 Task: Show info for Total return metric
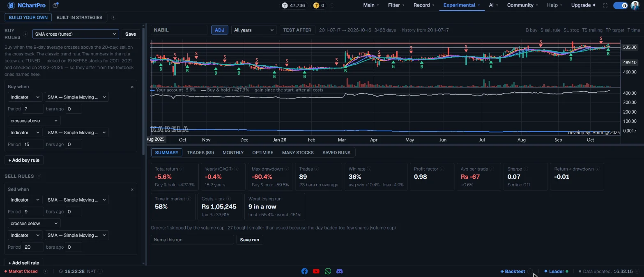coord(182,169)
